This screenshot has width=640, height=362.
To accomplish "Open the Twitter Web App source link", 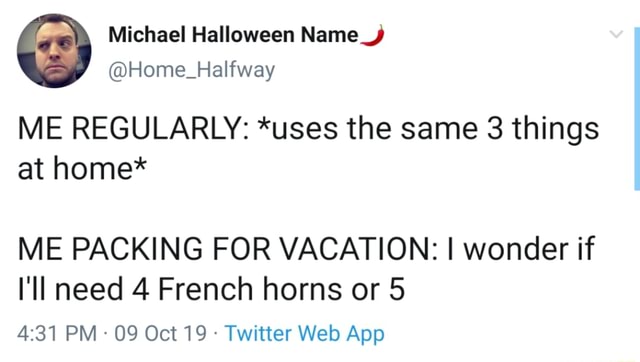I will pos(304,334).
